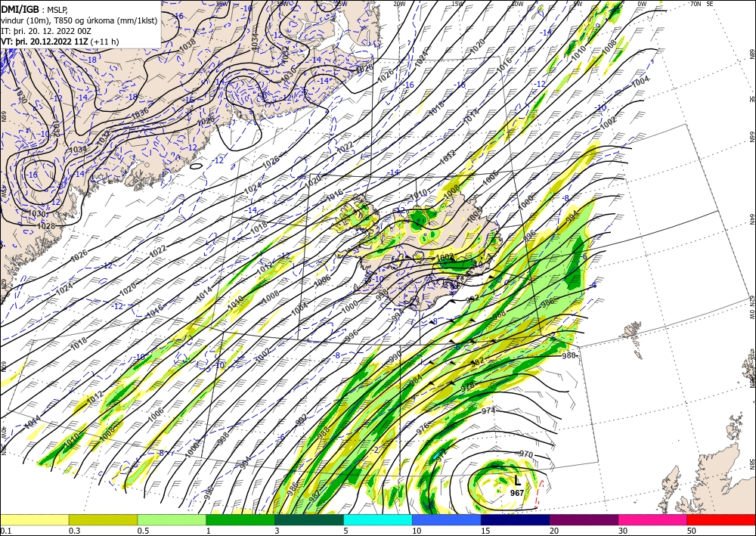Click the '980' isobar label
Image resolution: width=756 pixels, height=536 pixels.
click(x=569, y=355)
